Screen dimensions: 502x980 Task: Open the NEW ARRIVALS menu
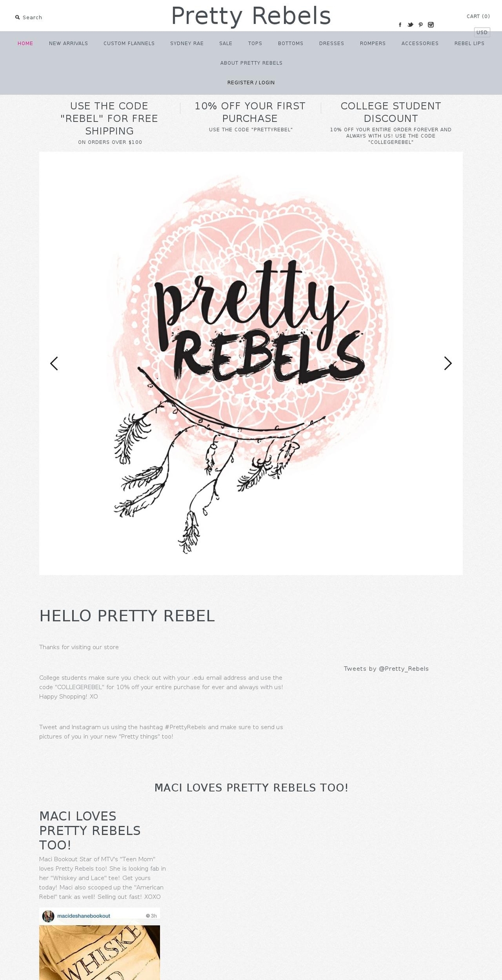coord(68,43)
